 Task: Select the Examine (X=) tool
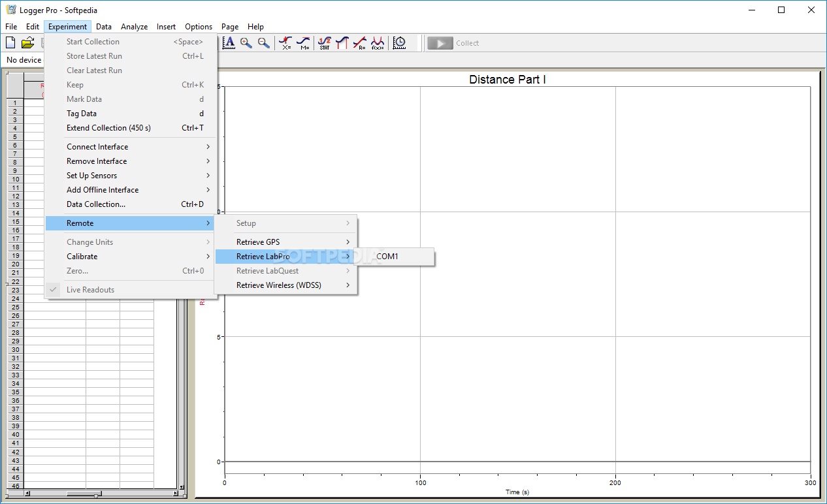285,43
